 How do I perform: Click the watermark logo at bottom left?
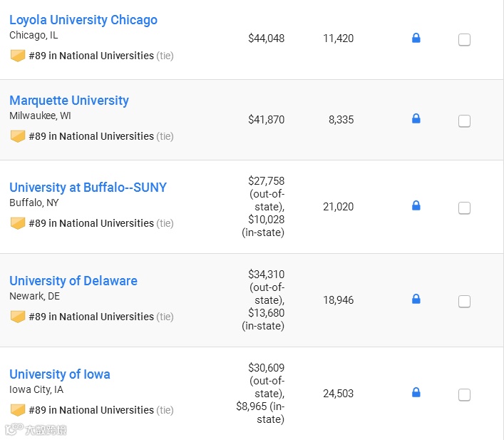click(x=36, y=430)
